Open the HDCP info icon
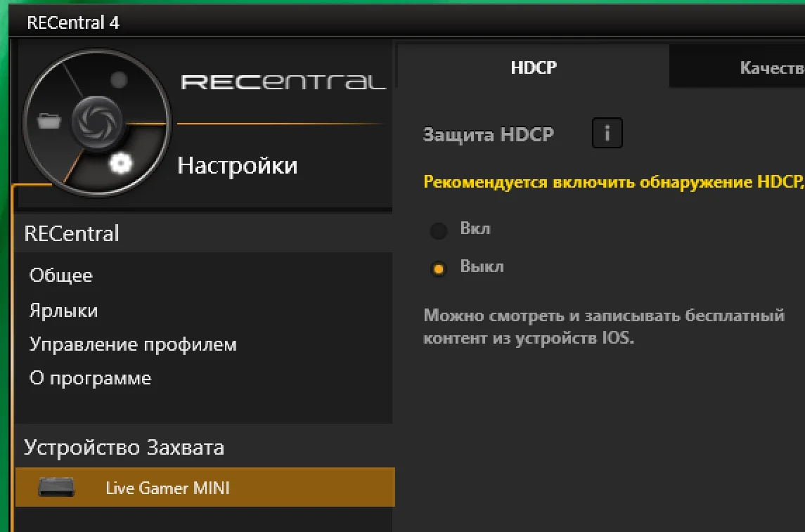Screen dimensions: 805x532 click(x=607, y=133)
